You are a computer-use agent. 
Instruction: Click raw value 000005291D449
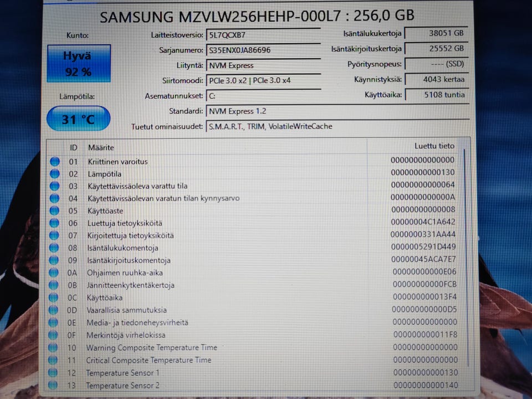point(423,247)
